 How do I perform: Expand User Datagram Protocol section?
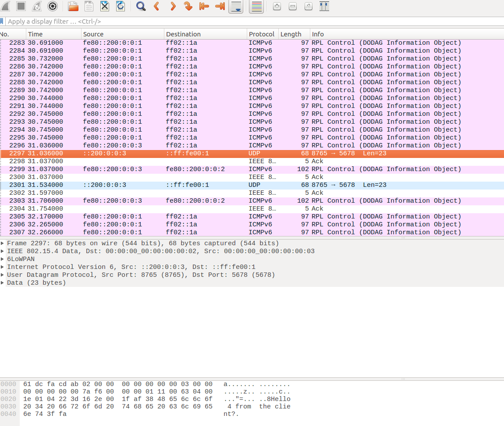(3, 275)
